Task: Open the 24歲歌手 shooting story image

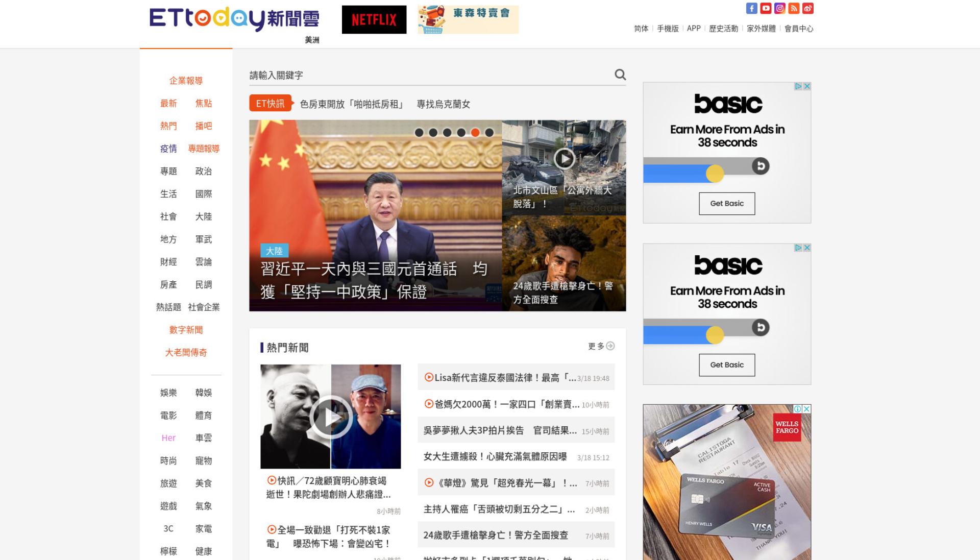Action: click(x=564, y=263)
